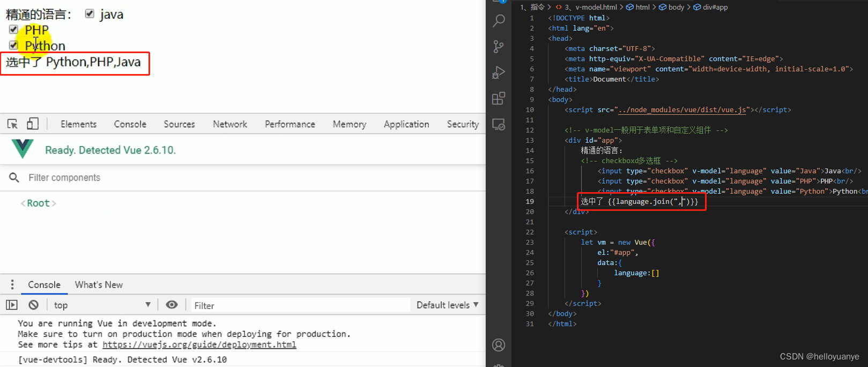Image resolution: width=868 pixels, height=367 pixels.
Task: Click the div#app breadcrumb item
Action: click(x=711, y=7)
